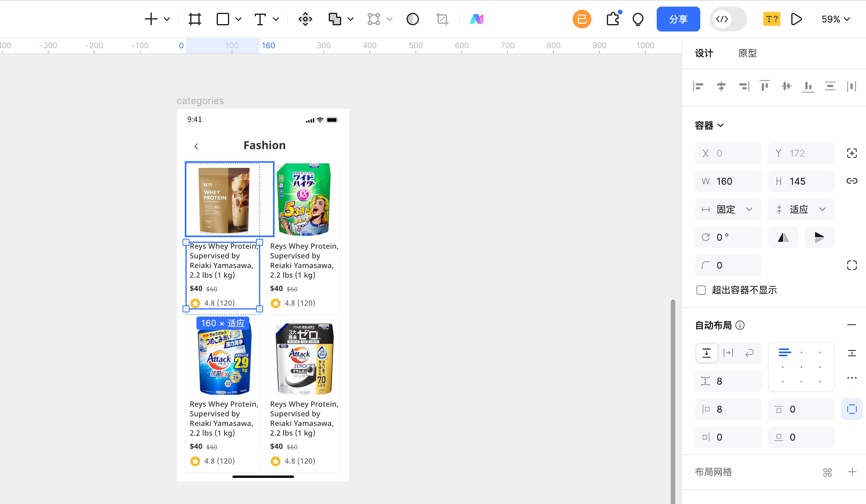Toggle the lock aspect ratio link icon
Image resolution: width=866 pixels, height=504 pixels.
(852, 181)
